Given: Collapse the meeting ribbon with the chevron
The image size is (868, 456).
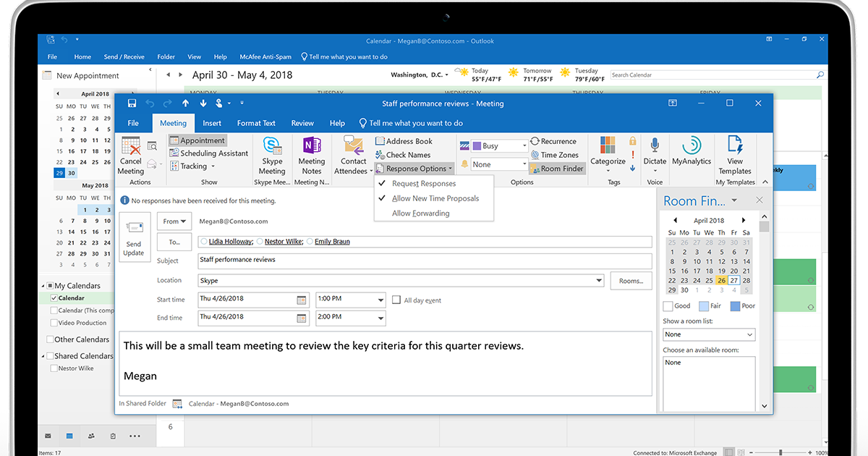Looking at the screenshot, I should pos(765,182).
